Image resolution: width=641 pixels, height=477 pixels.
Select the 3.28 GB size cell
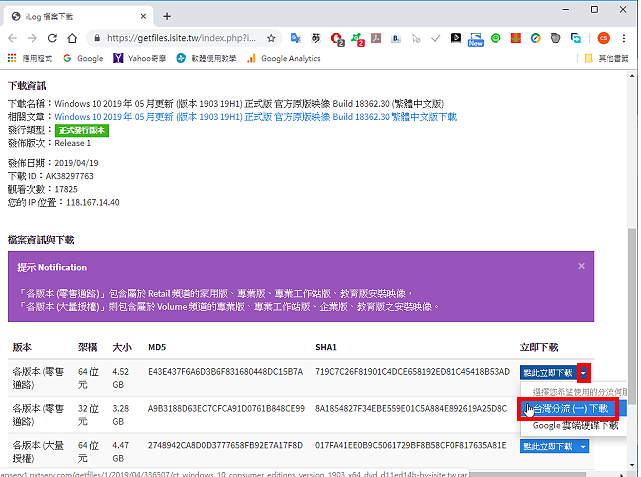point(121,415)
